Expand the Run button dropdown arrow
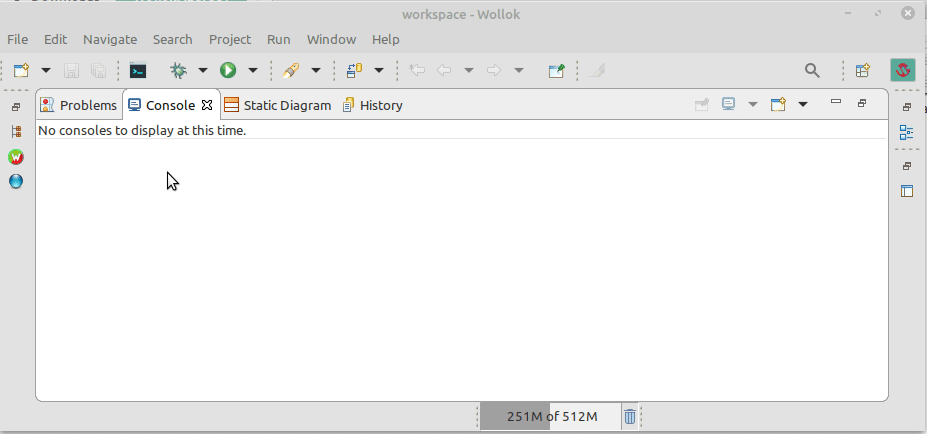This screenshot has width=927, height=434. tap(253, 71)
